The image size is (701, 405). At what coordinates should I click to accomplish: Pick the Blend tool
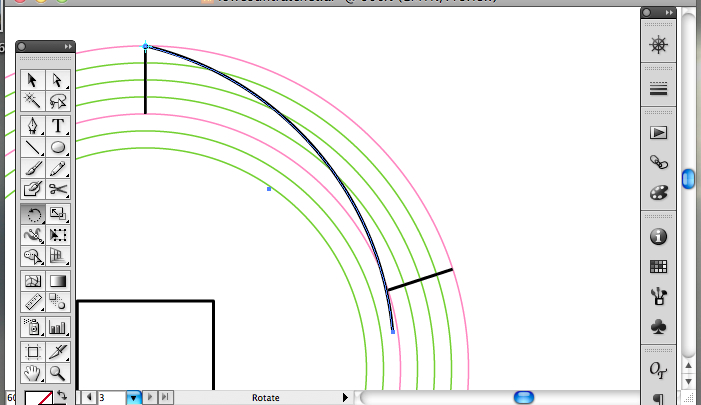pyautogui.click(x=58, y=302)
